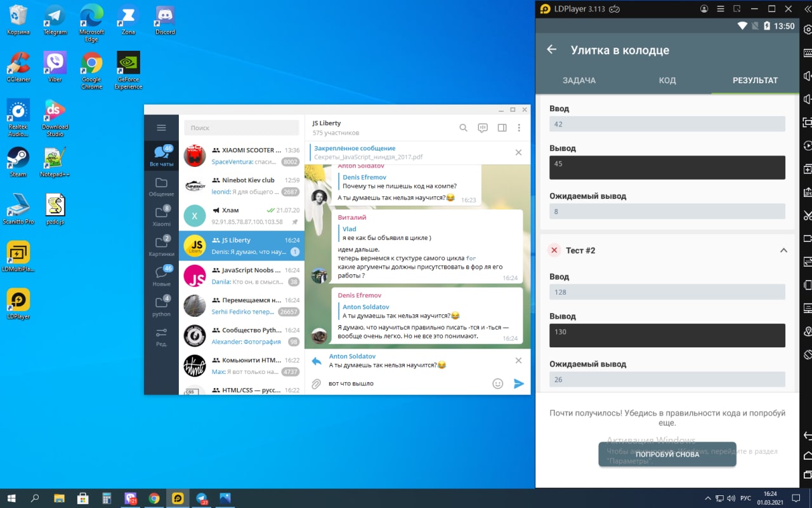Open pzdc.js file on desktop
This screenshot has height=508, width=812.
pyautogui.click(x=55, y=210)
